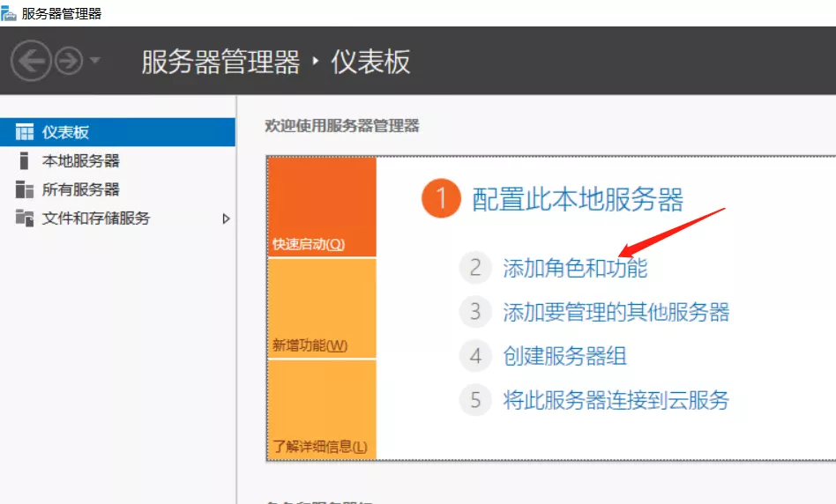Select the 仪表板 icon in the sidebar
Screen dimensions: 836x504
click(x=25, y=132)
